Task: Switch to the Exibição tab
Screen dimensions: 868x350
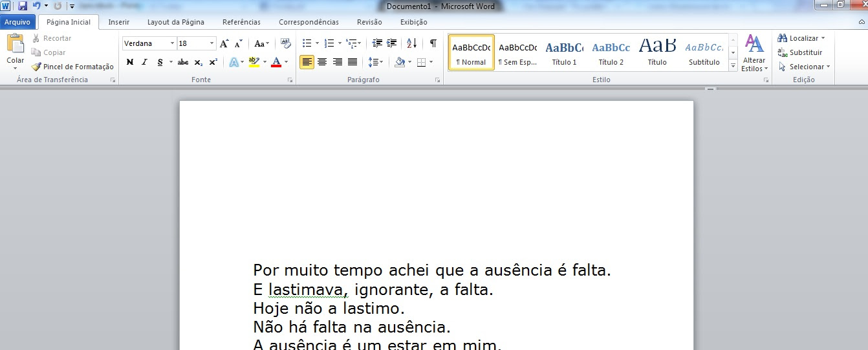Action: click(414, 22)
